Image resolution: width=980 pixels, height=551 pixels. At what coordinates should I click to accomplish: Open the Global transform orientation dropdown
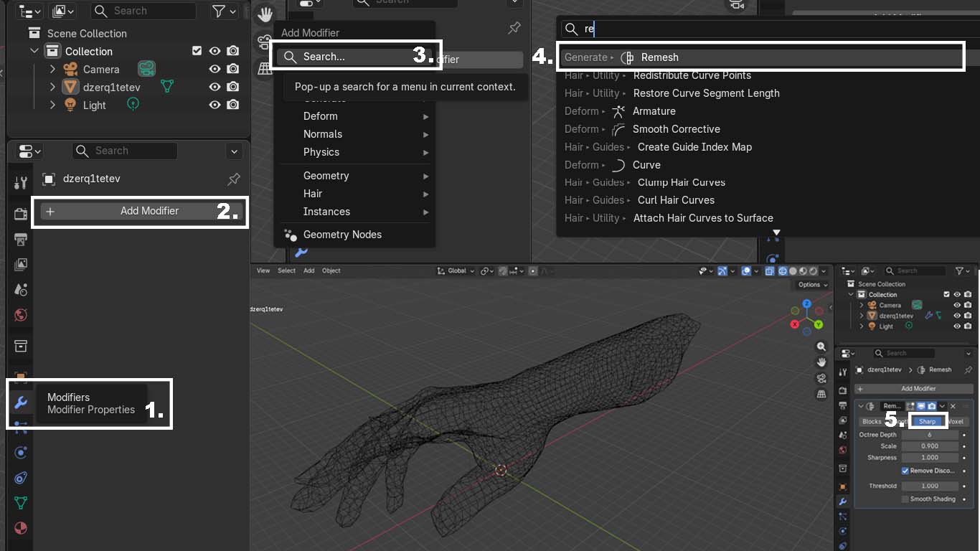tap(456, 271)
